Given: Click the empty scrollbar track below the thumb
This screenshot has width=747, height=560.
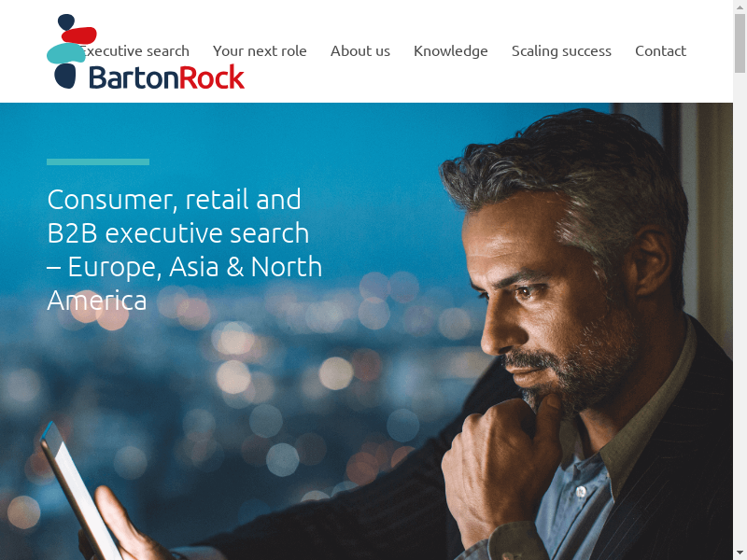Looking at the screenshot, I should [x=740, y=310].
